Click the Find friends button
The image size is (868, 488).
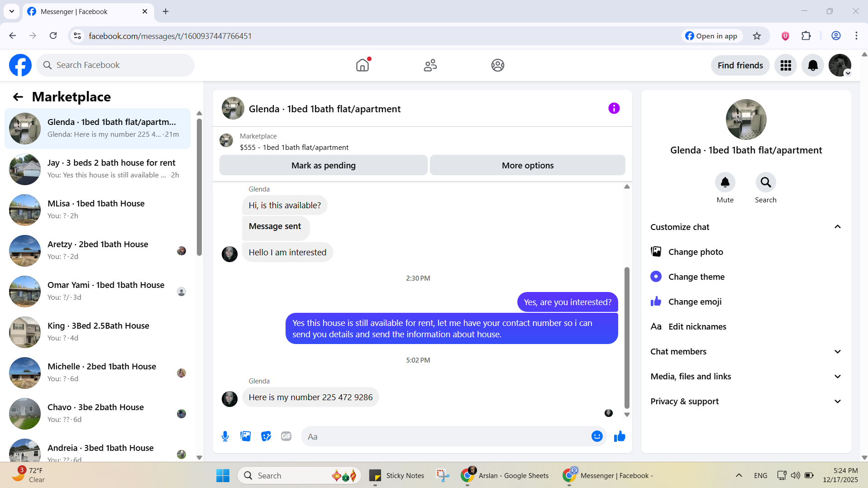coord(740,66)
